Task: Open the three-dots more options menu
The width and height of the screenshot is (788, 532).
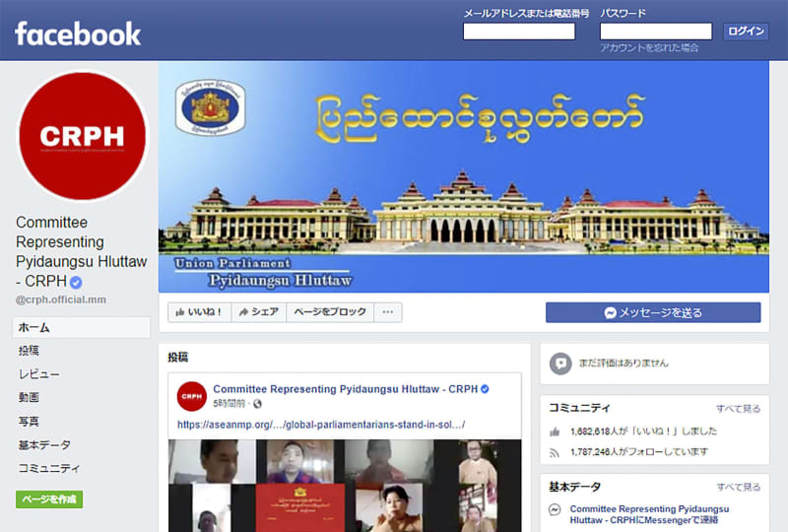Action: tap(387, 312)
